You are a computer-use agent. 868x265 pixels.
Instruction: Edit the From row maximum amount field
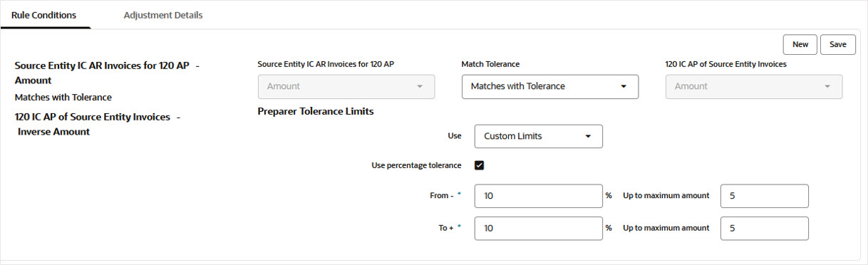tap(765, 196)
